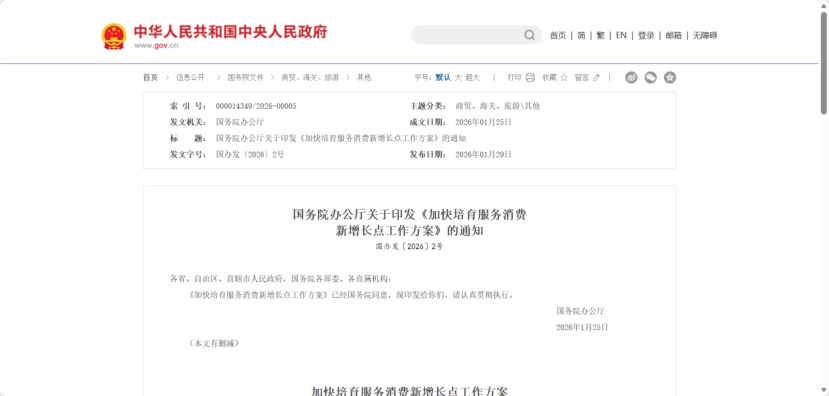Screen dimensions: 829x396
Task: Open 邮箱 mailbox link
Action: coord(674,35)
